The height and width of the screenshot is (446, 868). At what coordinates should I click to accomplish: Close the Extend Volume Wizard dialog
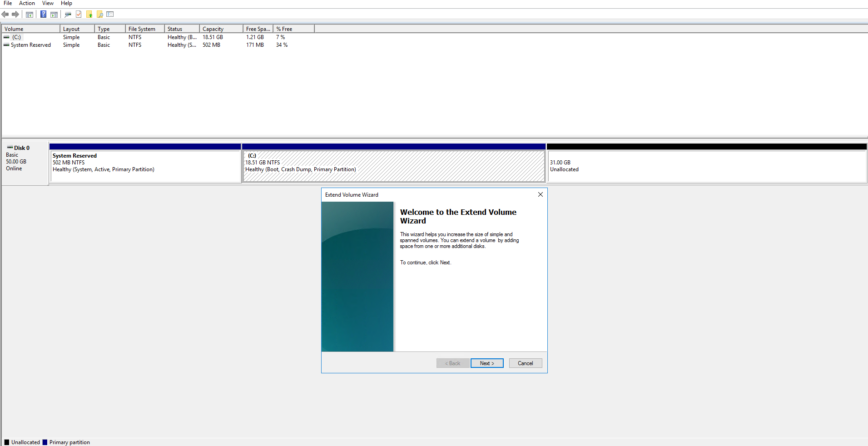tap(541, 194)
